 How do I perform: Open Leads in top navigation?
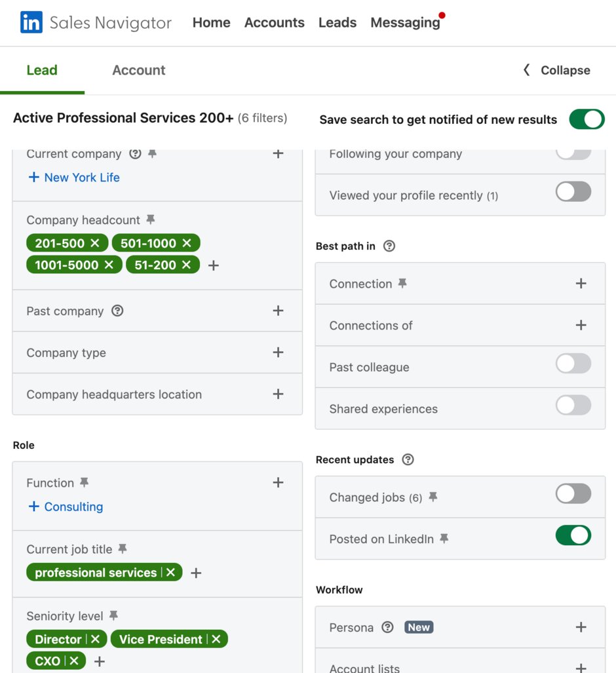(337, 22)
